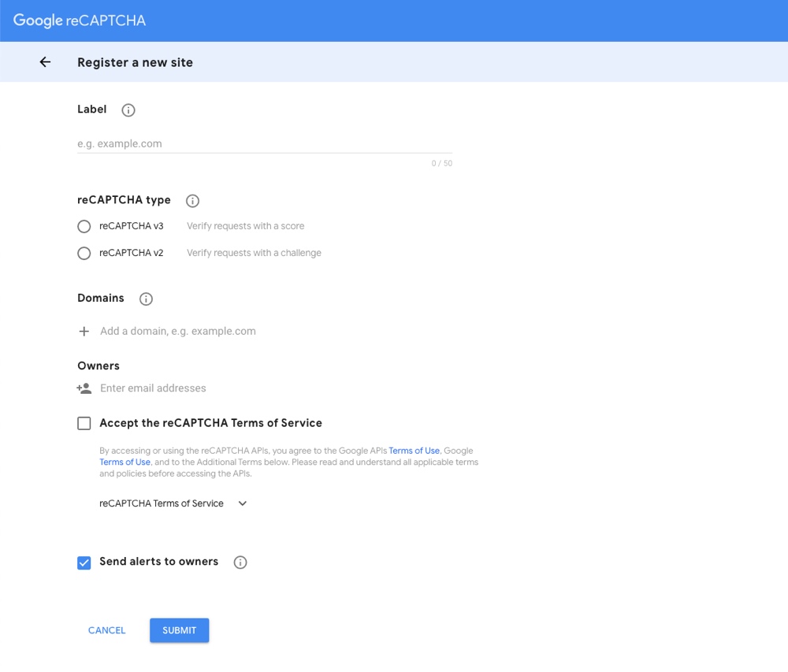Click the add-person icon under Owners
The height and width of the screenshot is (672, 788).
84,388
